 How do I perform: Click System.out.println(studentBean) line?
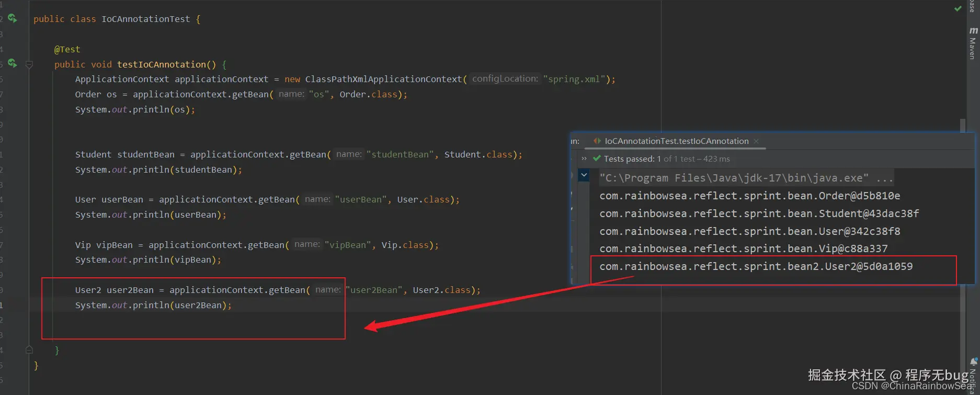[x=158, y=170]
